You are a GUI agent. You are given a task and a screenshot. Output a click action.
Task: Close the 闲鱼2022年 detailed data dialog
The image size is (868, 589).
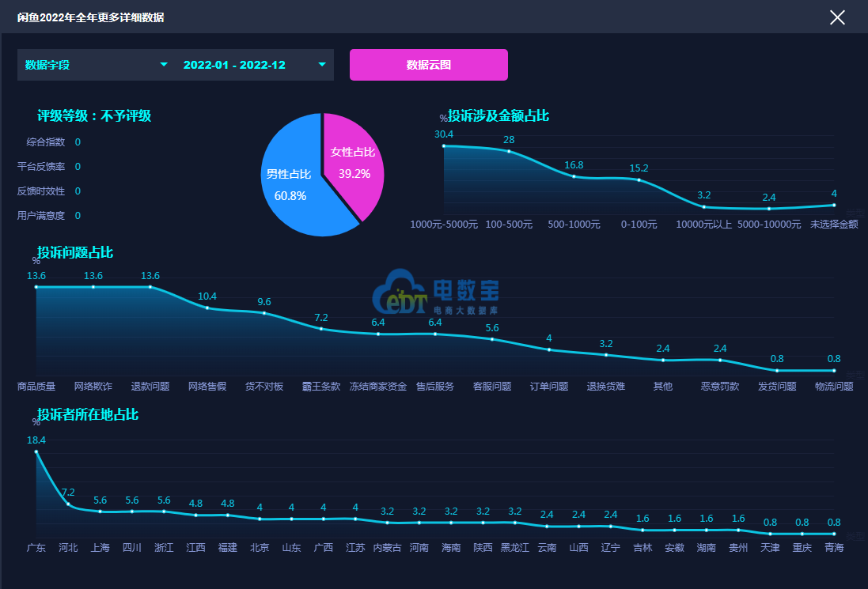[x=837, y=17]
